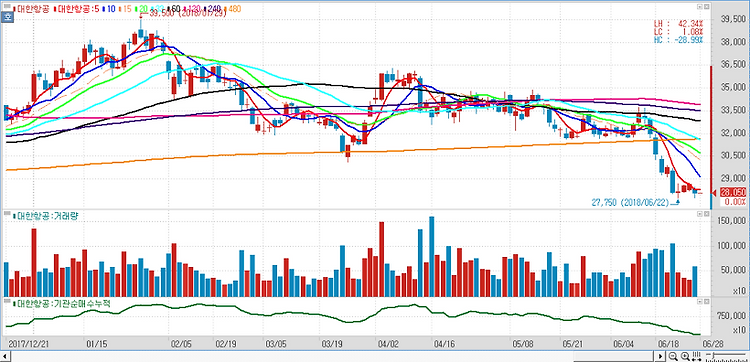Click the 100,000 volume axis label
This screenshot has width=750, height=362.
[x=731, y=246]
